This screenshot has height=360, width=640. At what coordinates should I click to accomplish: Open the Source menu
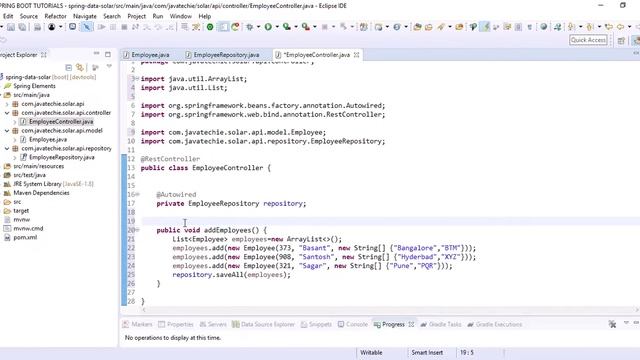coord(29,16)
